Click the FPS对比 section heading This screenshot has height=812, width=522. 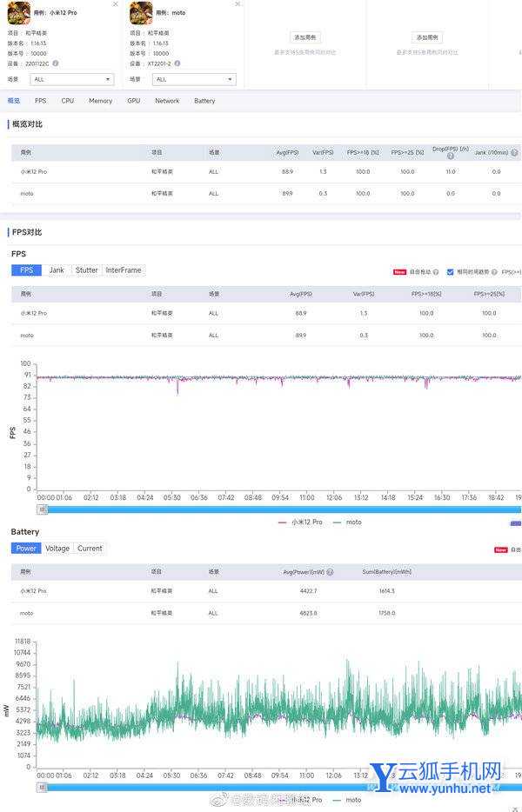coord(27,232)
